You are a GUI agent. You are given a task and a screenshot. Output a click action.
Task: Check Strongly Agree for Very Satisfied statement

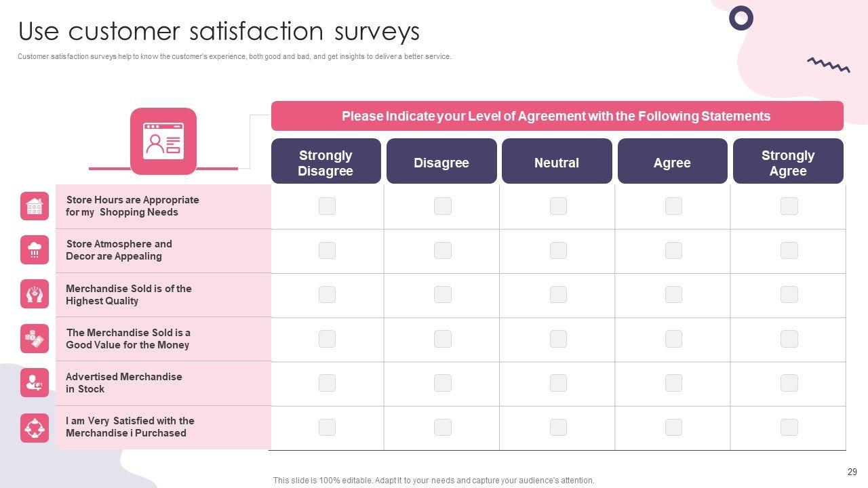tap(789, 427)
